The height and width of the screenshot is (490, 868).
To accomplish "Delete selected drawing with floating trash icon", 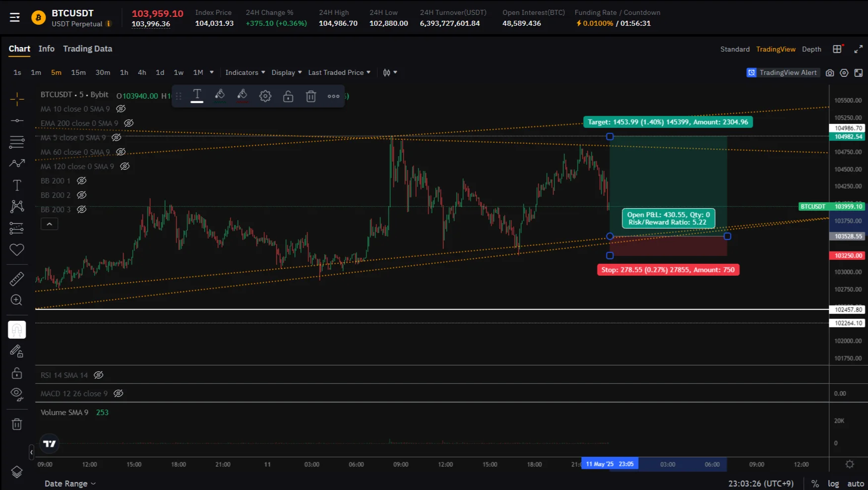I will tap(311, 96).
